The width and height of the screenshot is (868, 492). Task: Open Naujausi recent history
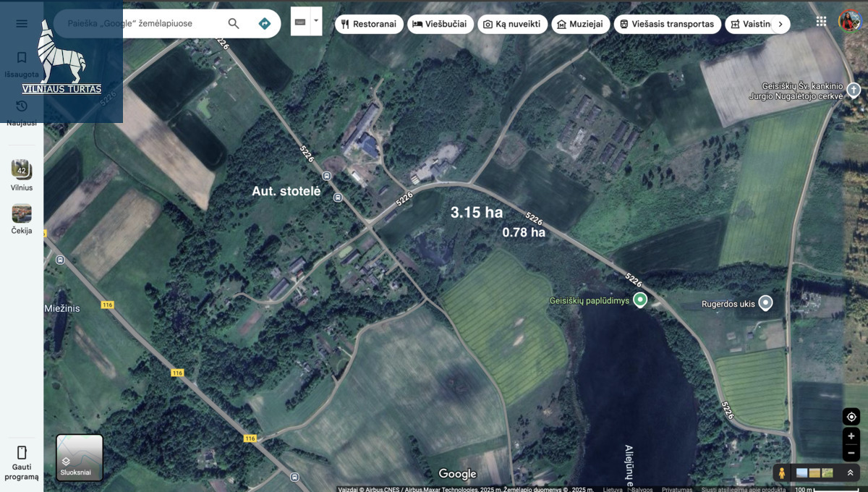tap(22, 113)
